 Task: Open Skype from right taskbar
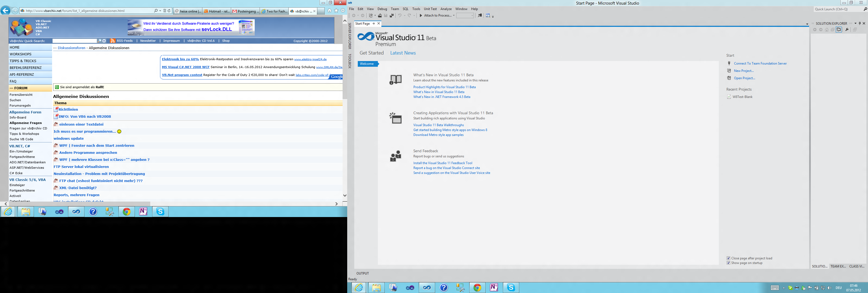click(511, 288)
